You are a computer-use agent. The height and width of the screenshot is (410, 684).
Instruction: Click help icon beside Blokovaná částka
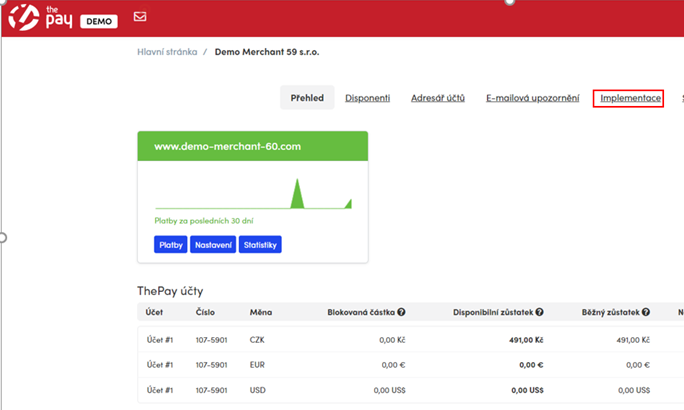(401, 313)
